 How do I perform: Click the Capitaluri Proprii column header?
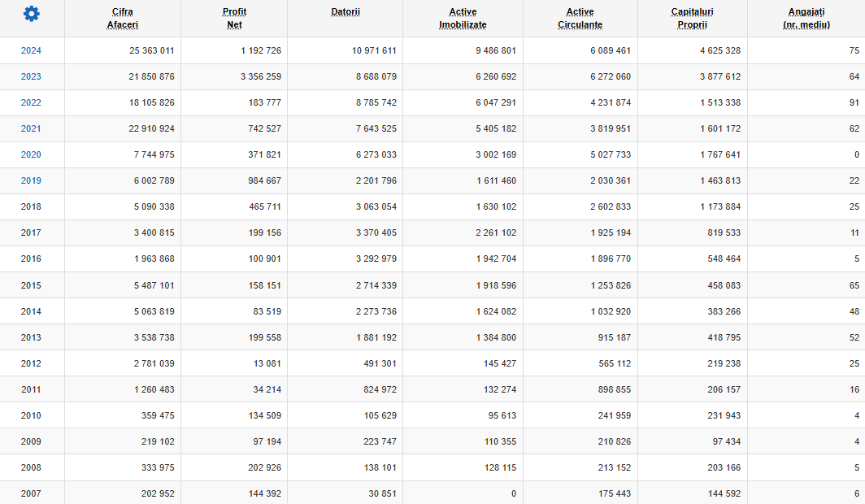[693, 18]
